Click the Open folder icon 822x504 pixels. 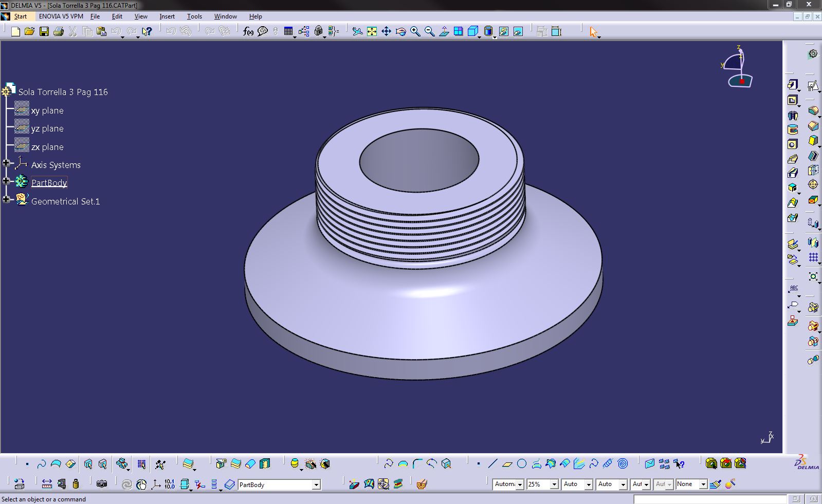29,32
